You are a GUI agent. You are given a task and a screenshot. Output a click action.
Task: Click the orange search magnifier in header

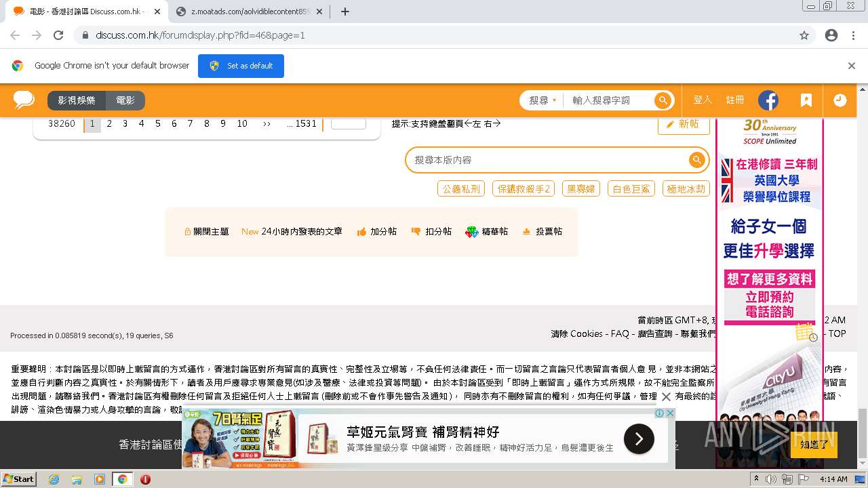click(x=663, y=100)
